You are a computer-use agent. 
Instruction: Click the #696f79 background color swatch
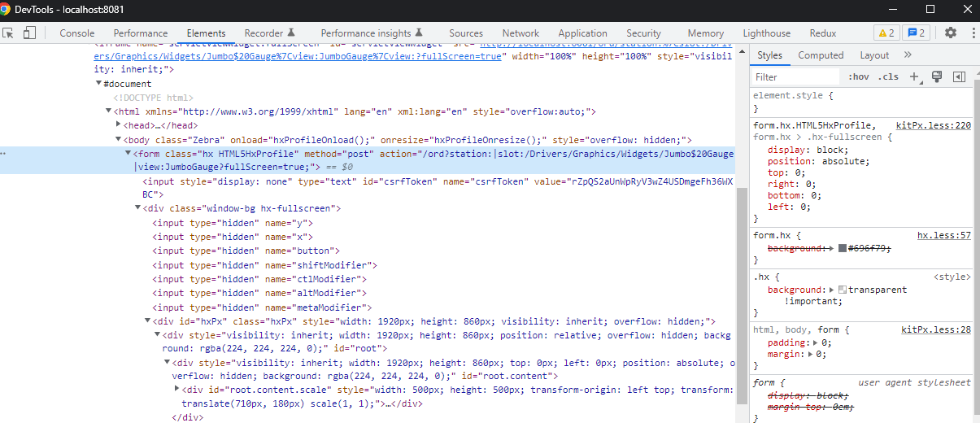tap(842, 247)
